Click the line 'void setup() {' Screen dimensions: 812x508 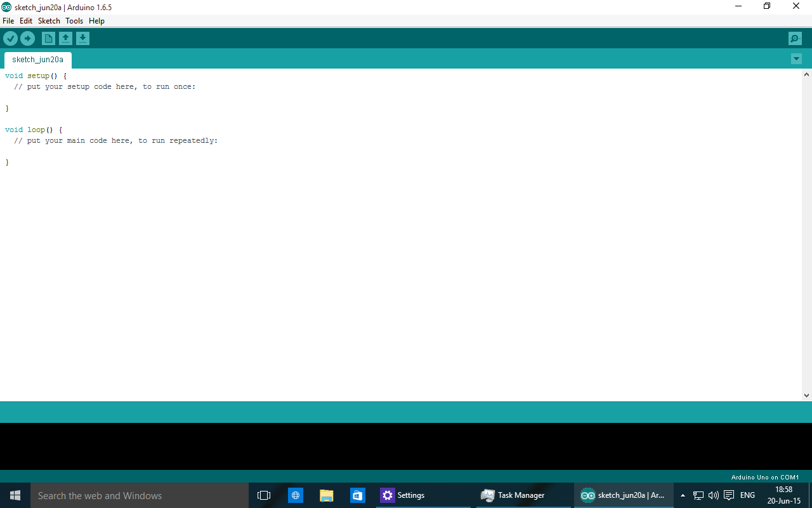pyautogui.click(x=36, y=76)
